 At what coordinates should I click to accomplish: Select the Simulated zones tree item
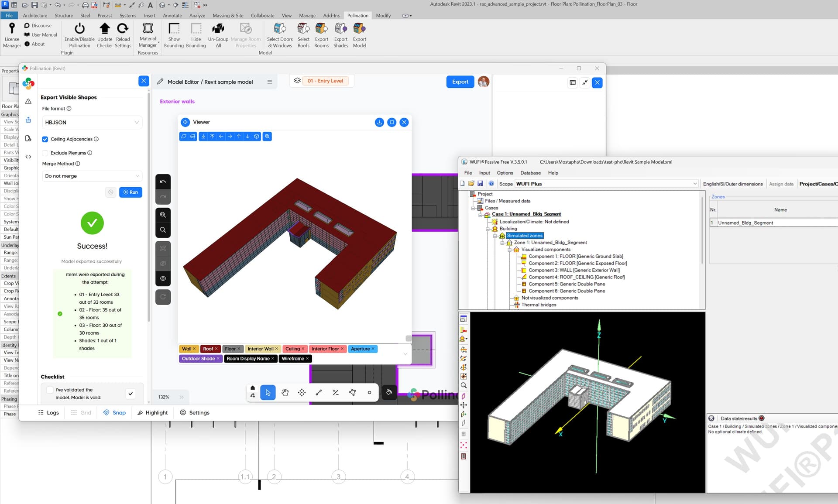point(524,236)
